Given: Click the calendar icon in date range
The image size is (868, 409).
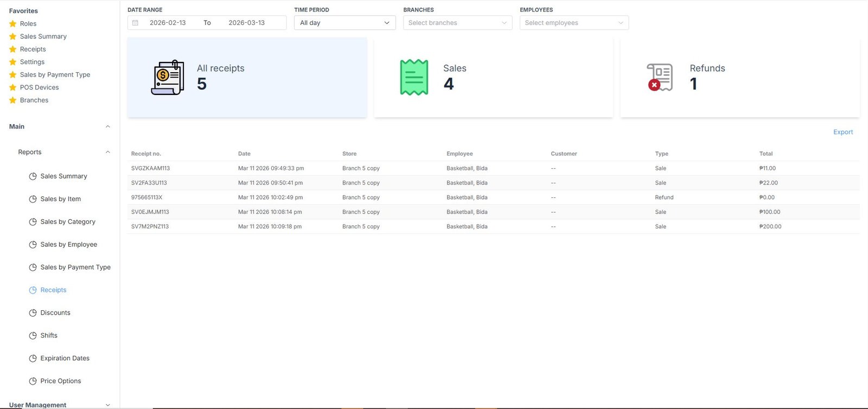Looking at the screenshot, I should pyautogui.click(x=135, y=23).
